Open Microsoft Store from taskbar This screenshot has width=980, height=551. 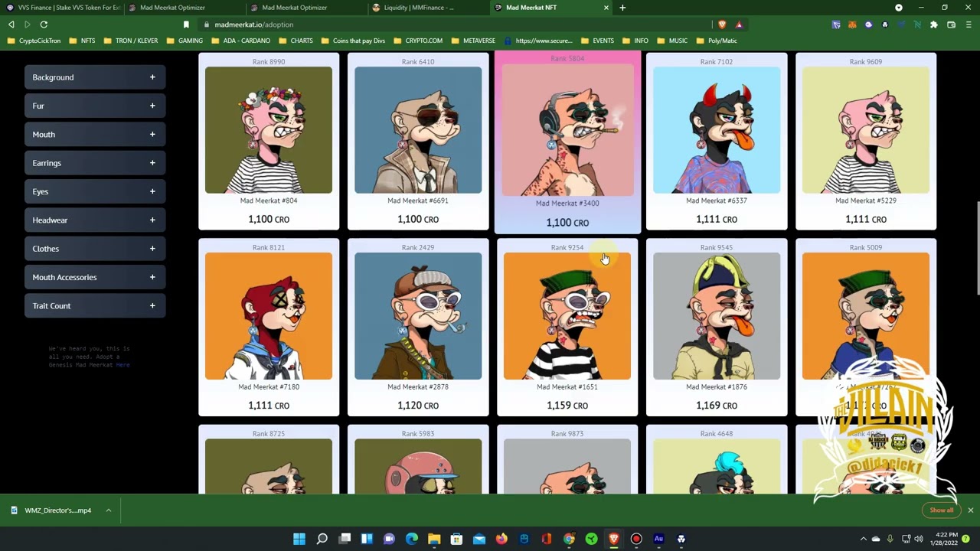tap(456, 539)
